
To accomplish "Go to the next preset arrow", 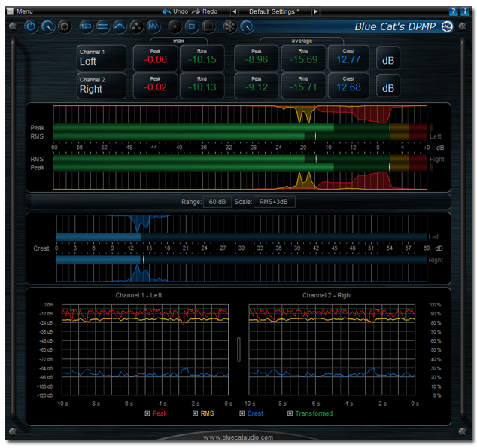I will (315, 11).
